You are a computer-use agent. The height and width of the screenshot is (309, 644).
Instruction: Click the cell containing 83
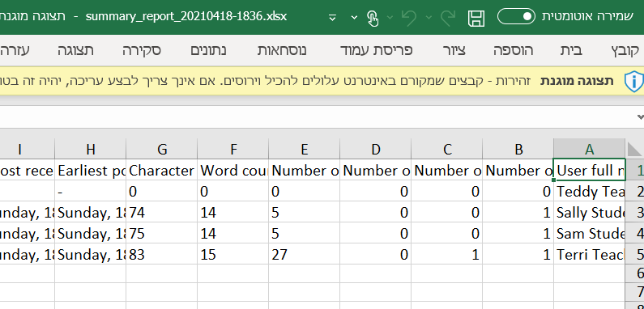(162, 255)
